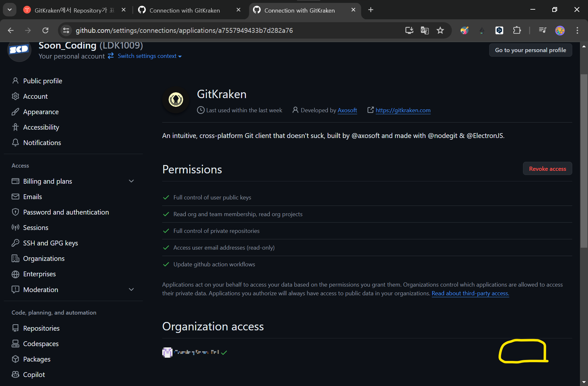
Task: Click the page vertical scrollbar thumb
Action: (x=584, y=161)
